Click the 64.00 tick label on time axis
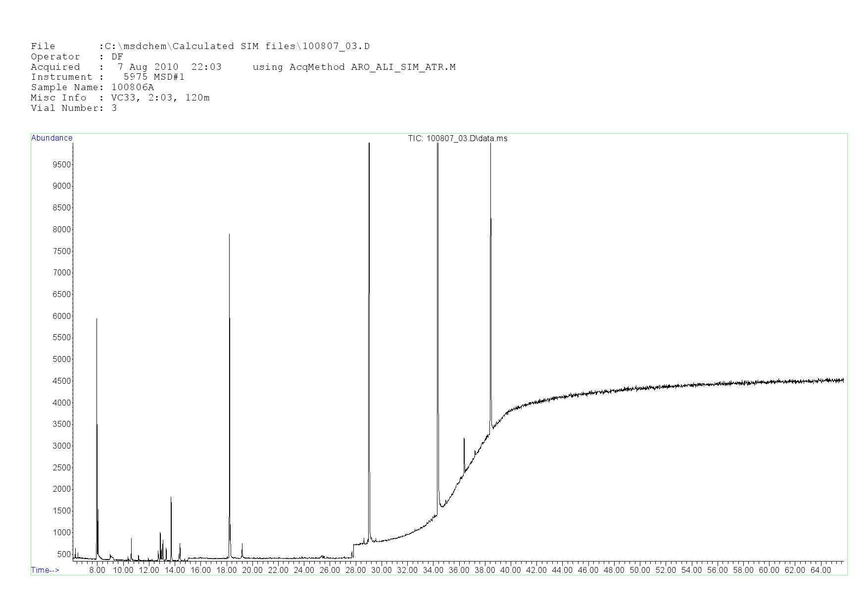Image resolution: width=868 pixels, height=614 pixels. (820, 570)
